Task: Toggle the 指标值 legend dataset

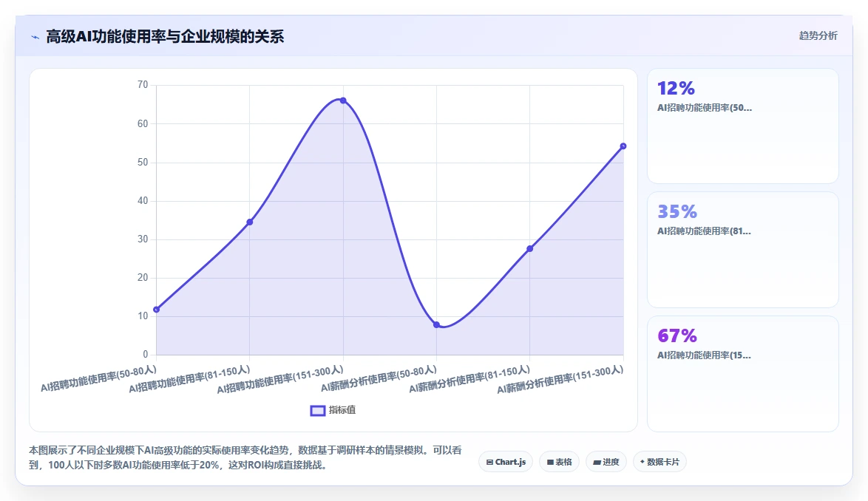Action: click(x=333, y=410)
